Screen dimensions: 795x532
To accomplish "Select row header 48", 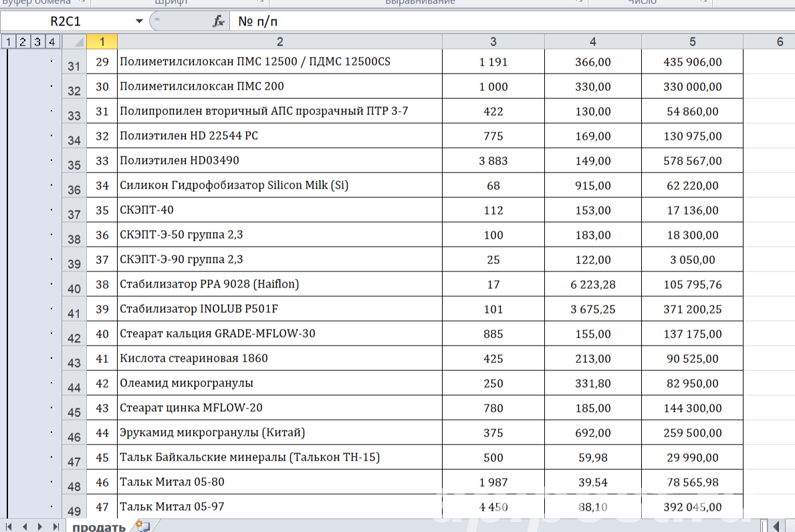I will click(x=74, y=483).
